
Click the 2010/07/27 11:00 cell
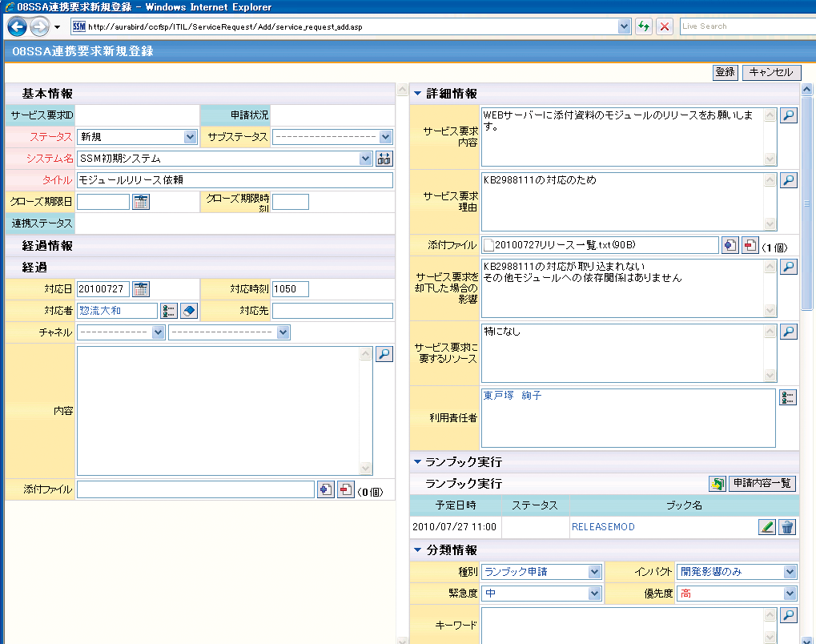point(455,527)
